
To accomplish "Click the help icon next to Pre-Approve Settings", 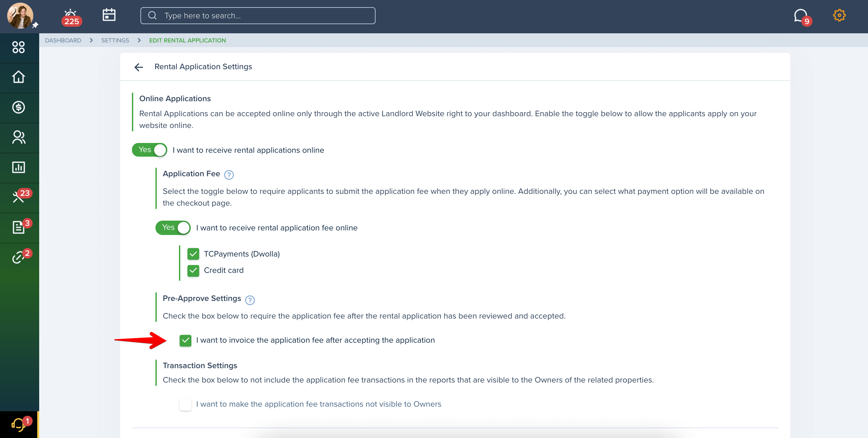I will tap(250, 300).
